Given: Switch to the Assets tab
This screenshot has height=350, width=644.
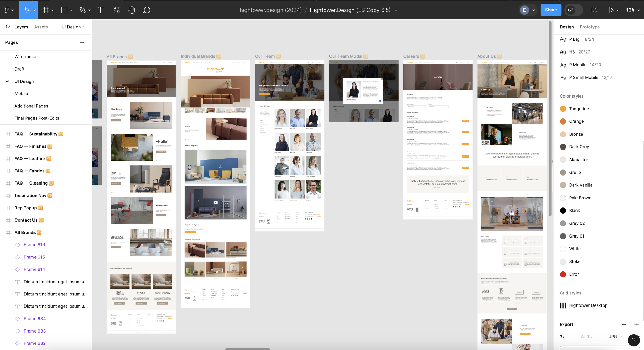Looking at the screenshot, I should 41,27.
